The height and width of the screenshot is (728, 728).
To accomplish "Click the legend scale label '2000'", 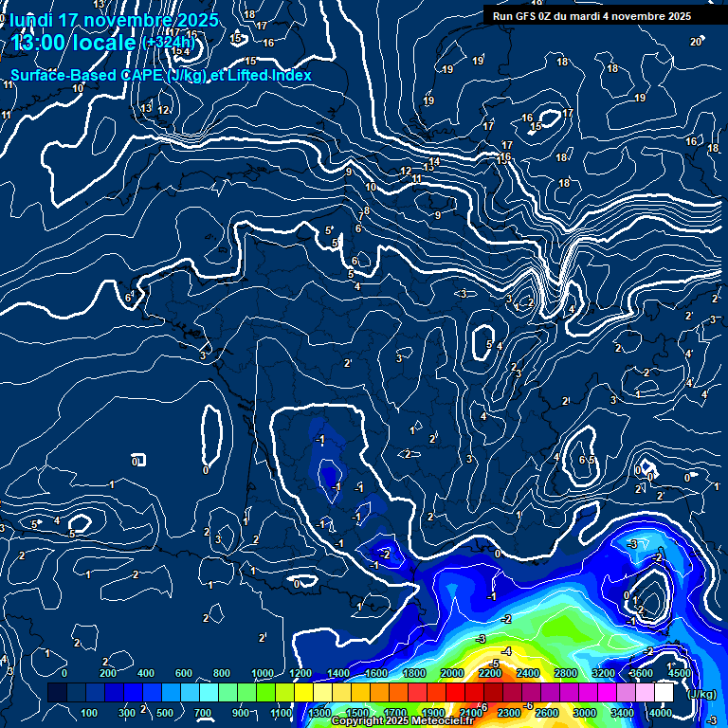I will click(x=452, y=673).
